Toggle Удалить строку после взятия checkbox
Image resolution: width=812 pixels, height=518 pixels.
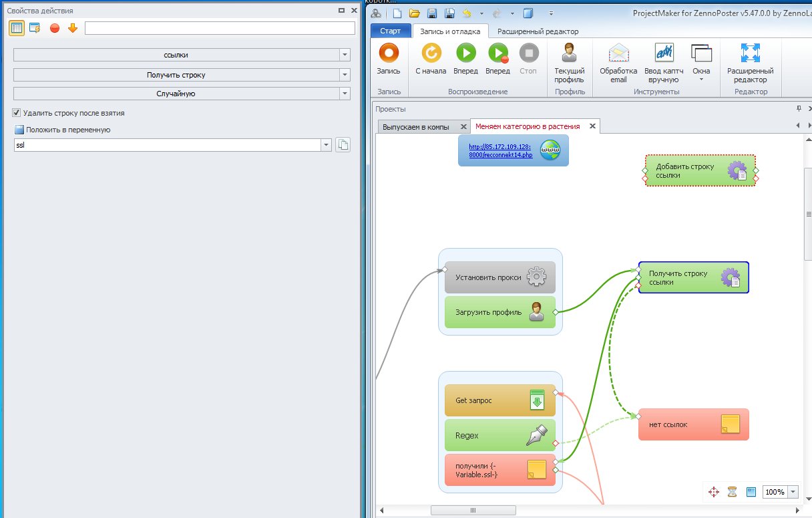(x=17, y=113)
